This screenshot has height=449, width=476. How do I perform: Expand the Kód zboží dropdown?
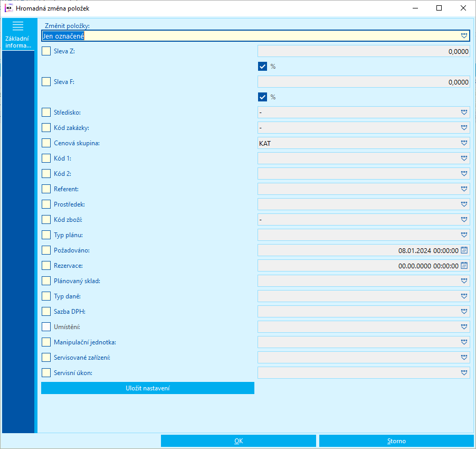[464, 220]
